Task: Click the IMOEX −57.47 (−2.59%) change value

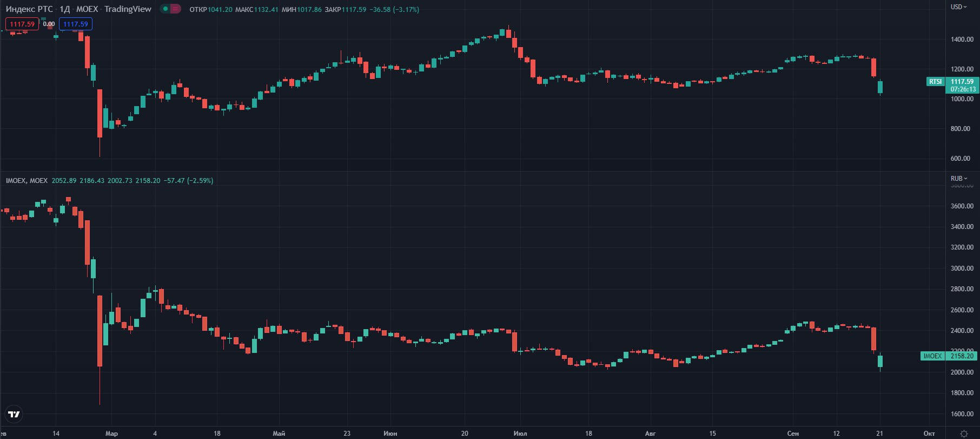Action: point(189,180)
